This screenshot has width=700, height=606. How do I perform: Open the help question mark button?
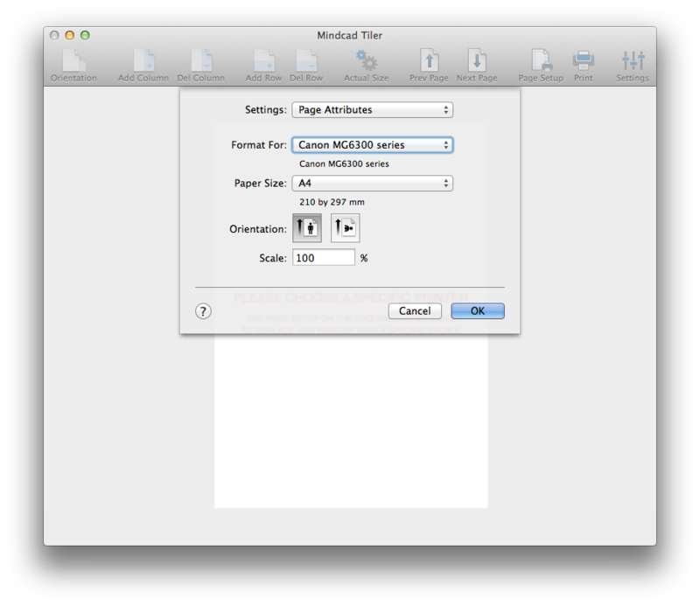click(203, 311)
